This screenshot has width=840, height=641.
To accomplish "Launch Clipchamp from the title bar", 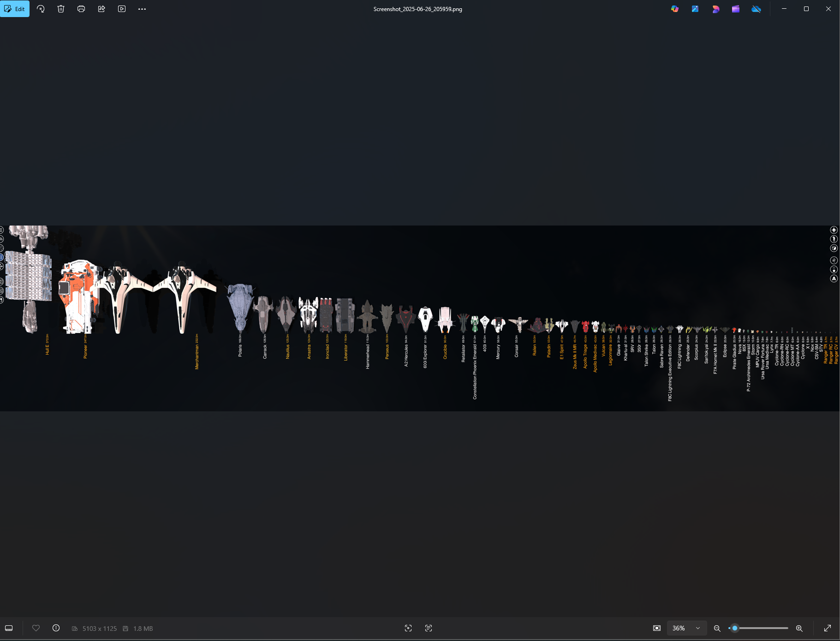I will tap(736, 9).
